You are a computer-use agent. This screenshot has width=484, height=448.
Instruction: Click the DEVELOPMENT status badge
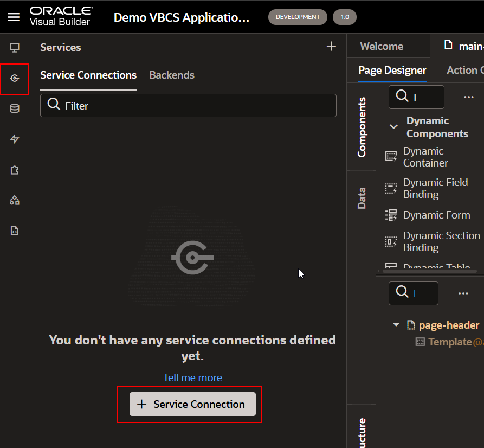point(298,17)
